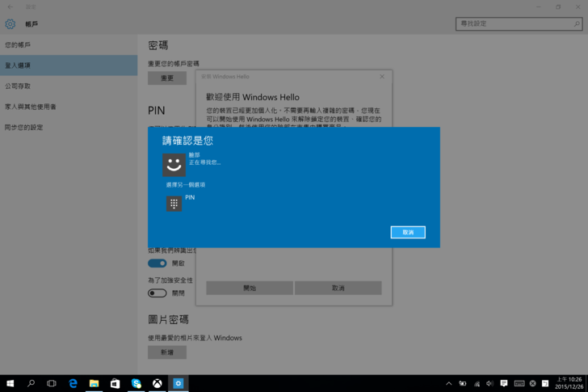Open 同步您的設定 in the sidebar
This screenshot has width=588, height=392.
pyautogui.click(x=69, y=128)
